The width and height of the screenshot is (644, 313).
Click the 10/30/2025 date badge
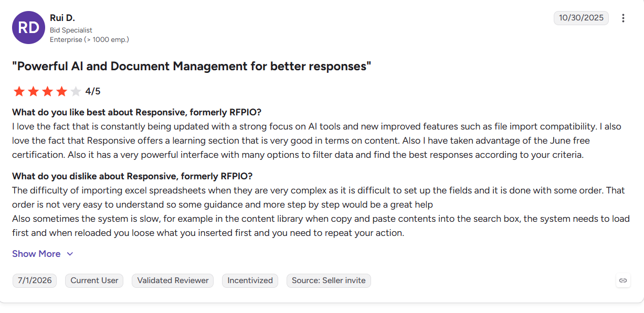(x=581, y=18)
